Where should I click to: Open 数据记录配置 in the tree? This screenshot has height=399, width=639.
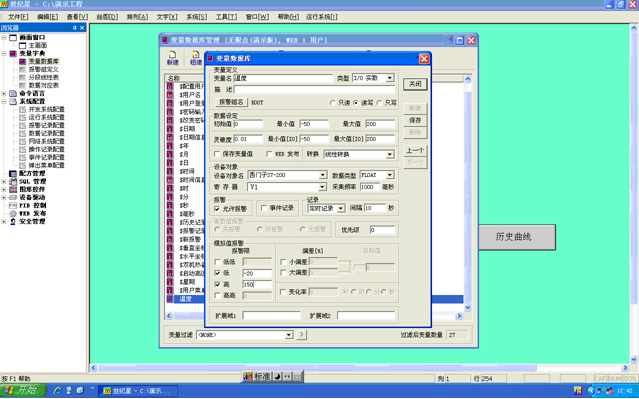point(46,133)
